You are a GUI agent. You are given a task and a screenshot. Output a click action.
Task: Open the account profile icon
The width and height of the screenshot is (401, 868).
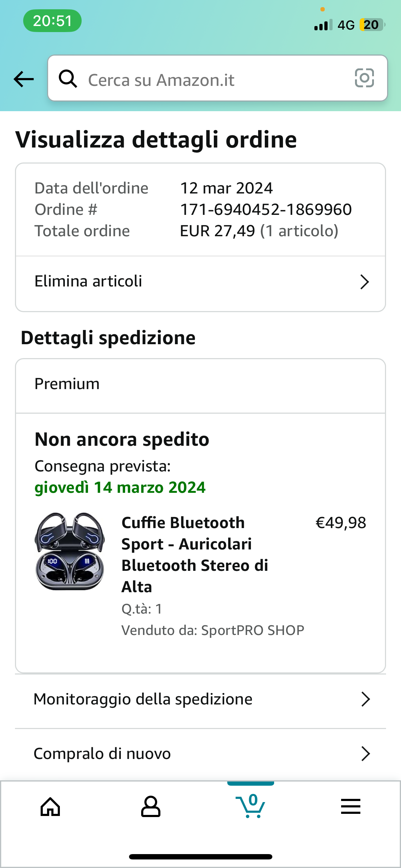click(150, 806)
